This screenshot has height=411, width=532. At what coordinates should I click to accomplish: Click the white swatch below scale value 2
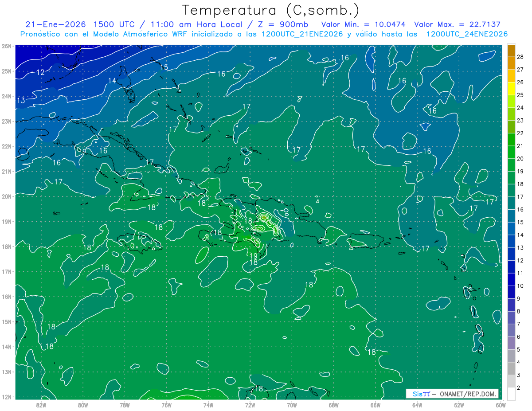click(511, 394)
